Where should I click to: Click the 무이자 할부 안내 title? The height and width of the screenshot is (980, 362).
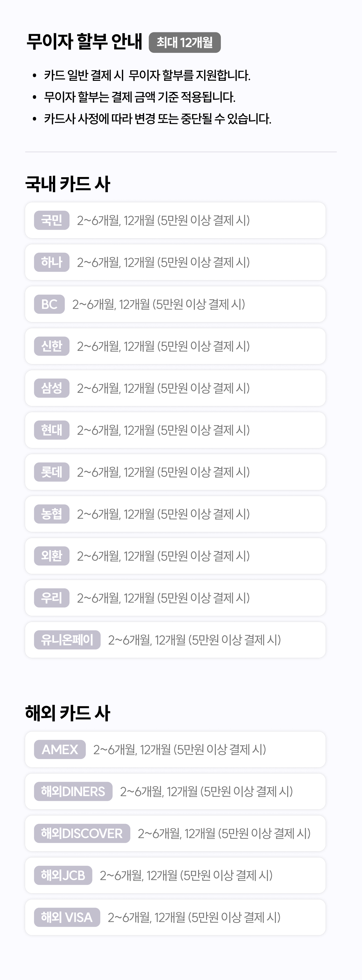point(84,42)
